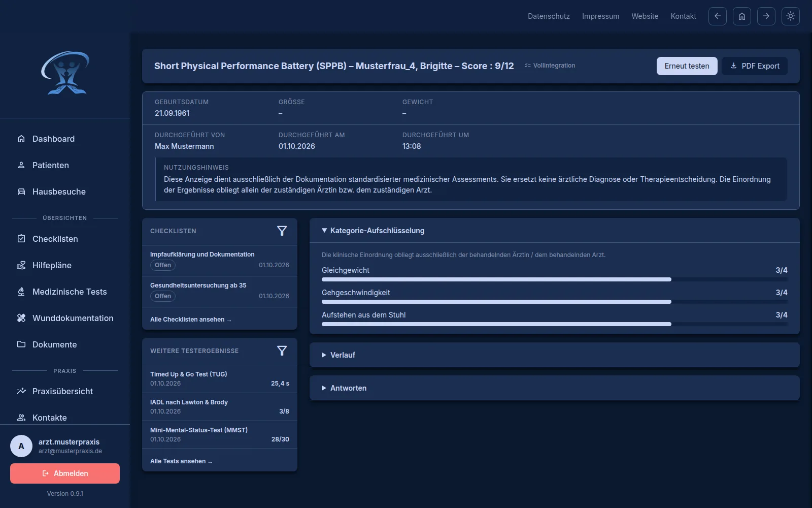This screenshot has width=812, height=508.
Task: Open Impfaufklärung und Dokumentation checklist
Action: 220,261
